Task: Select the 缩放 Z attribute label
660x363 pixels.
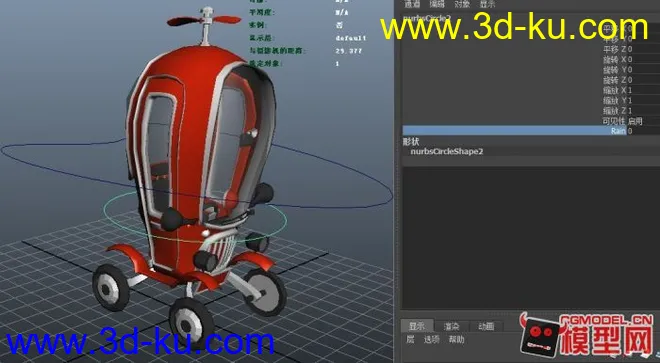Action: [x=614, y=111]
